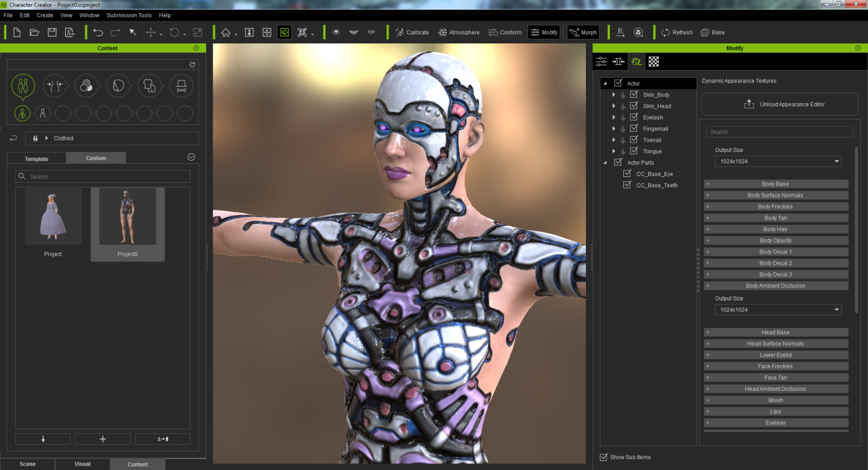Toggle the Fingernail checkbox
The height and width of the screenshot is (470, 868).
click(634, 129)
